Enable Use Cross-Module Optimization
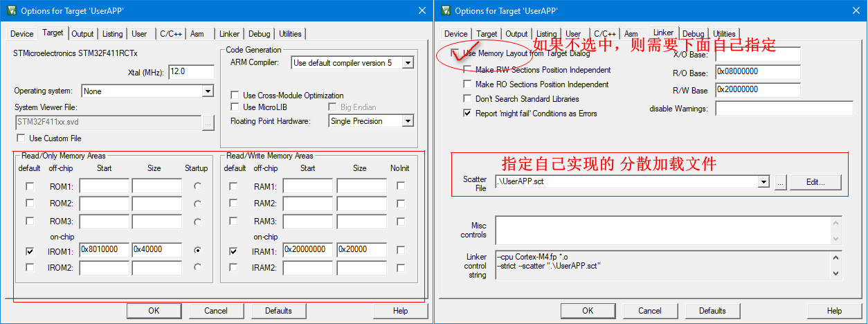 (x=235, y=96)
